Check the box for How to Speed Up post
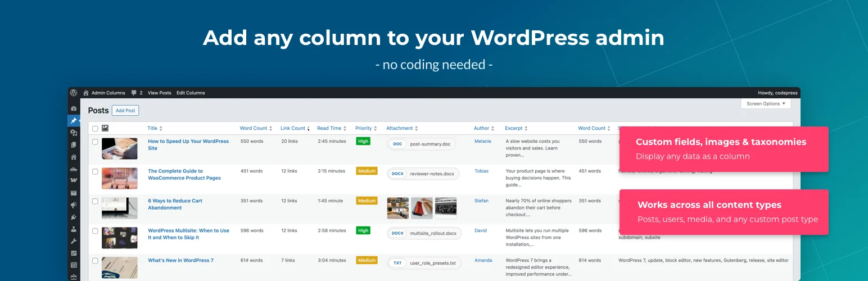The height and width of the screenshot is (281, 868). tap(95, 142)
